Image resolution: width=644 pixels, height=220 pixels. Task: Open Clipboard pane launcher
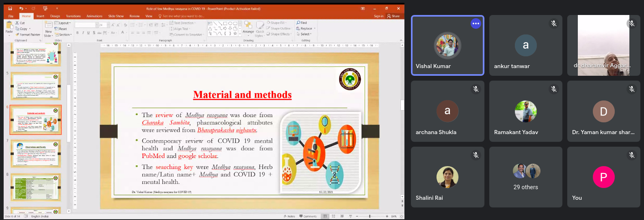click(x=40, y=41)
